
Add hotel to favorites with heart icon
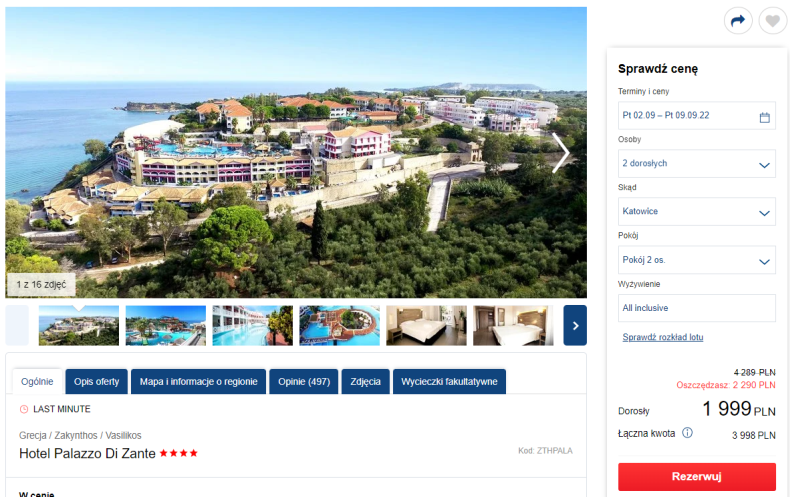pos(773,21)
